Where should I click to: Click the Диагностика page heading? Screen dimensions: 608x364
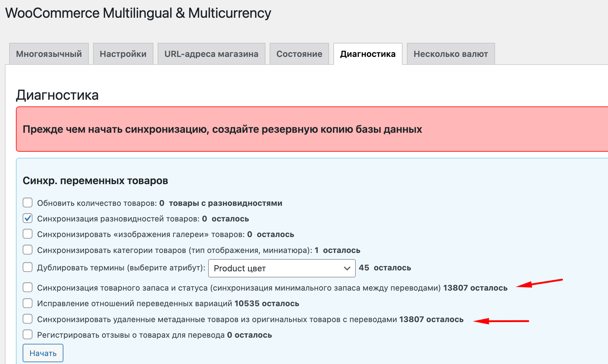tap(57, 95)
